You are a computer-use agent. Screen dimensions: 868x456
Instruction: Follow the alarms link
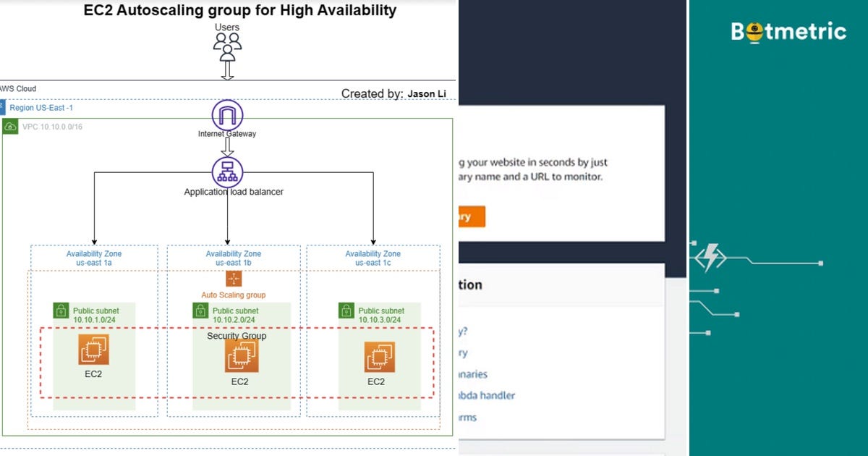(467, 418)
